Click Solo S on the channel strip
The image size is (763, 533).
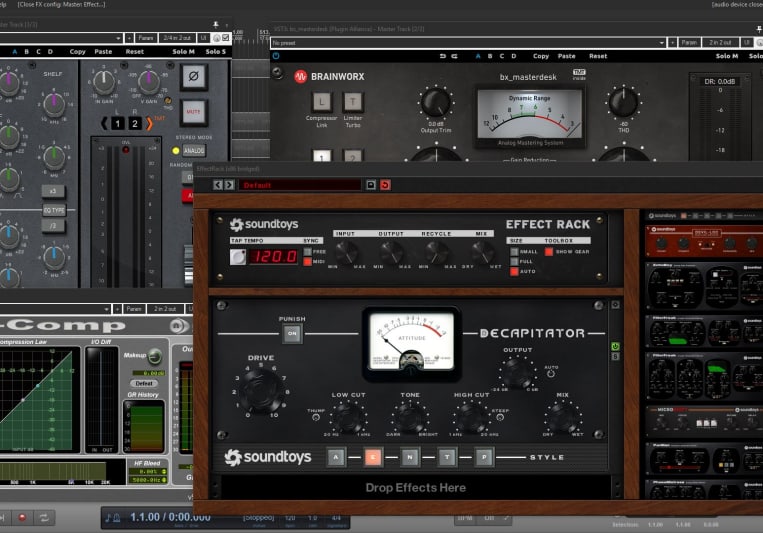pyautogui.click(x=216, y=52)
